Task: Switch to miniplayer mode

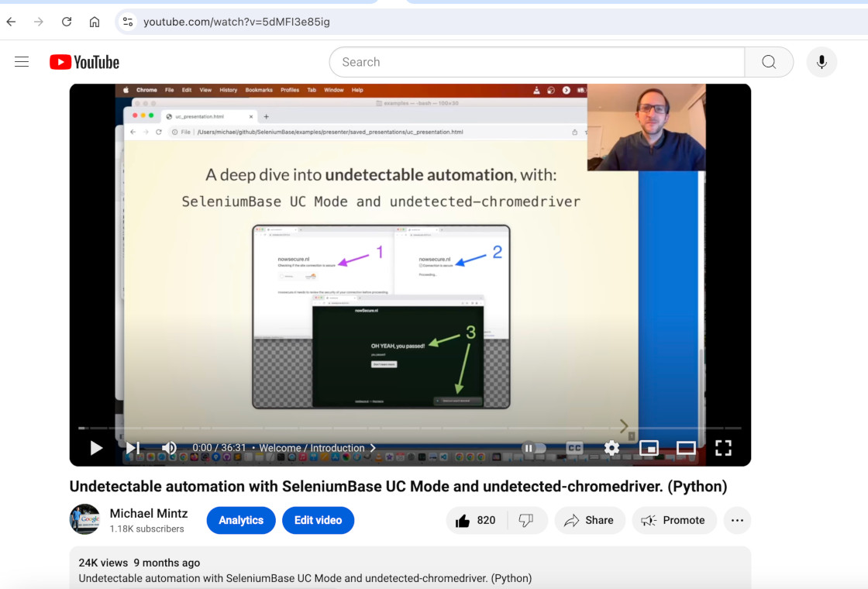Action: coord(649,447)
